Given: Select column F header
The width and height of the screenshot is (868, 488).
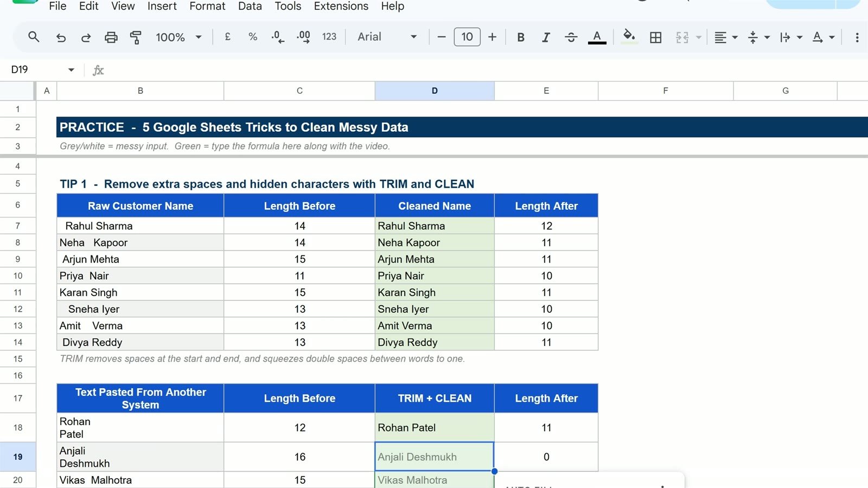Looking at the screenshot, I should point(666,91).
